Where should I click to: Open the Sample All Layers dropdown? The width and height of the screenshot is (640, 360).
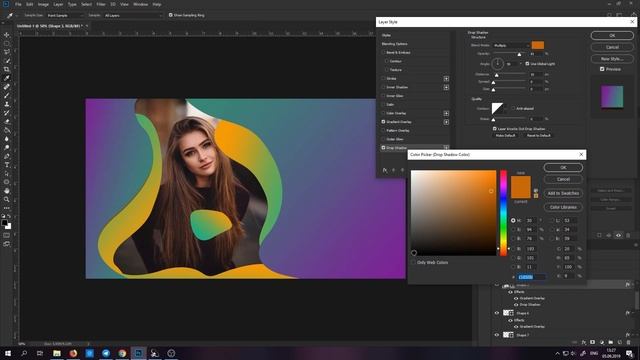[x=133, y=16]
